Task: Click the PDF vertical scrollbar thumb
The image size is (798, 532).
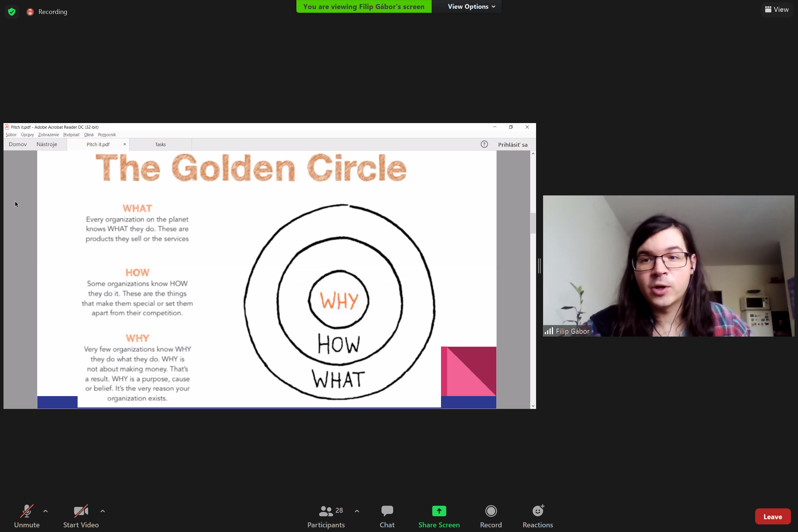Action: (533, 223)
